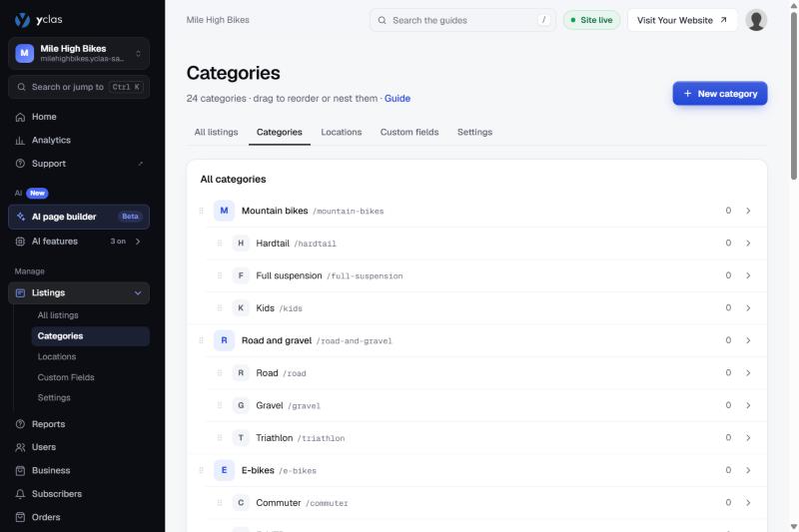Grab drag handle of Kids row
The width and height of the screenshot is (799, 532).
(220, 308)
